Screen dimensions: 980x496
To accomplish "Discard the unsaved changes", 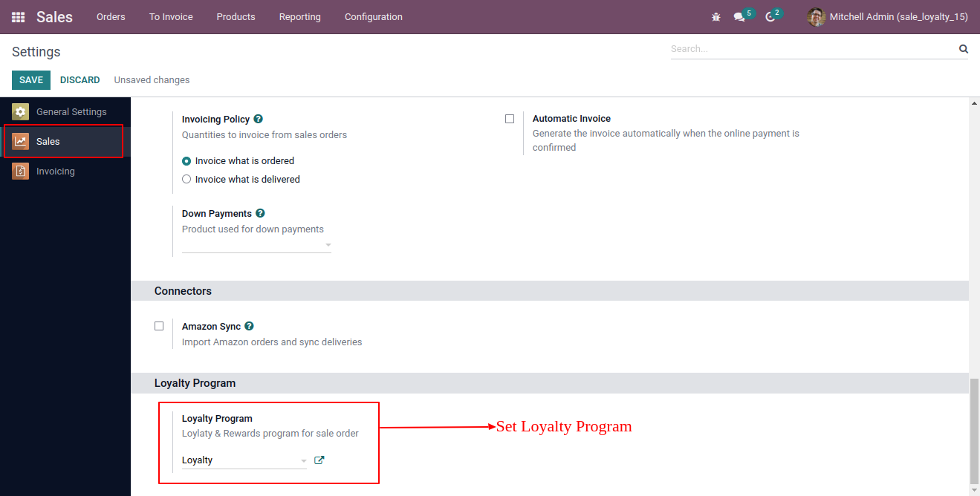I will 80,80.
